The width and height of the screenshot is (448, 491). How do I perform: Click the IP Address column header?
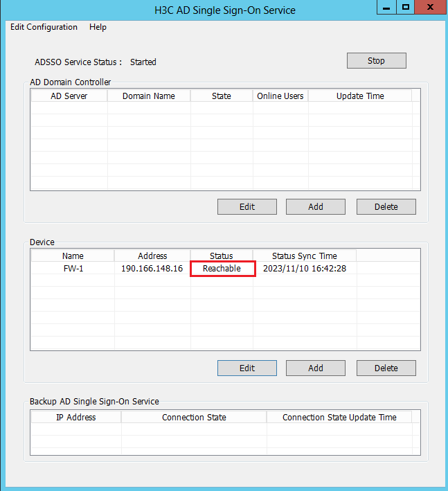pyautogui.click(x=75, y=417)
